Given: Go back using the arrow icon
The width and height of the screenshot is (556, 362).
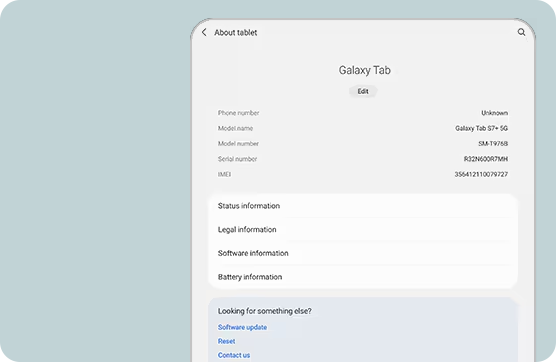Looking at the screenshot, I should (204, 32).
